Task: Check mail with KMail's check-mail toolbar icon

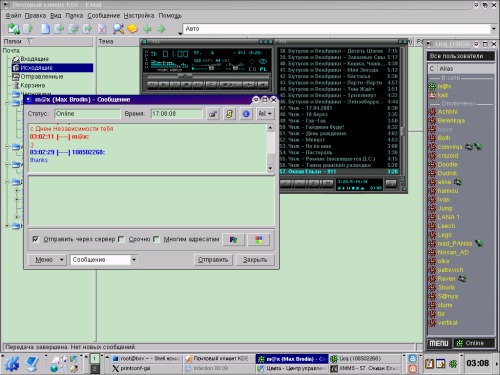Action: pyautogui.click(x=14, y=29)
